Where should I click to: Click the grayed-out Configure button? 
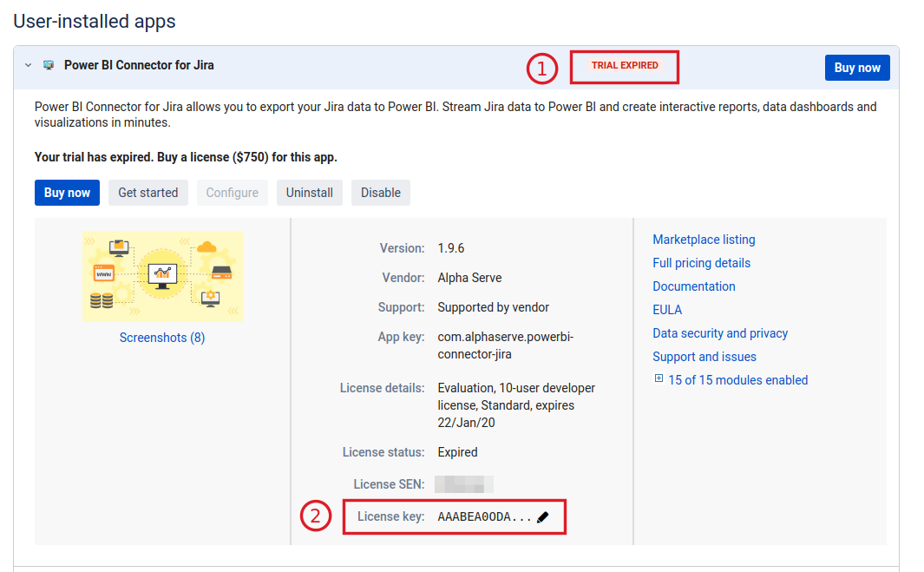pos(232,193)
